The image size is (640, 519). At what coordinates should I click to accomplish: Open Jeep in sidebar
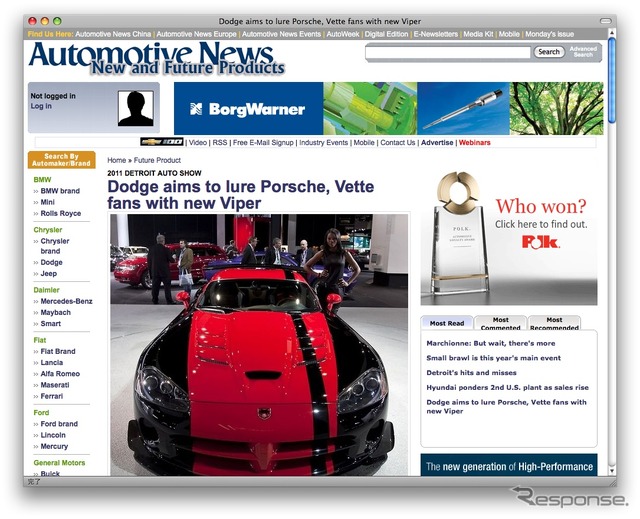coord(49,273)
